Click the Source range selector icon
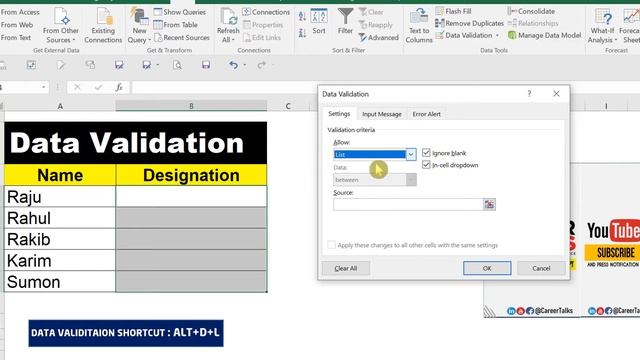 coord(489,204)
